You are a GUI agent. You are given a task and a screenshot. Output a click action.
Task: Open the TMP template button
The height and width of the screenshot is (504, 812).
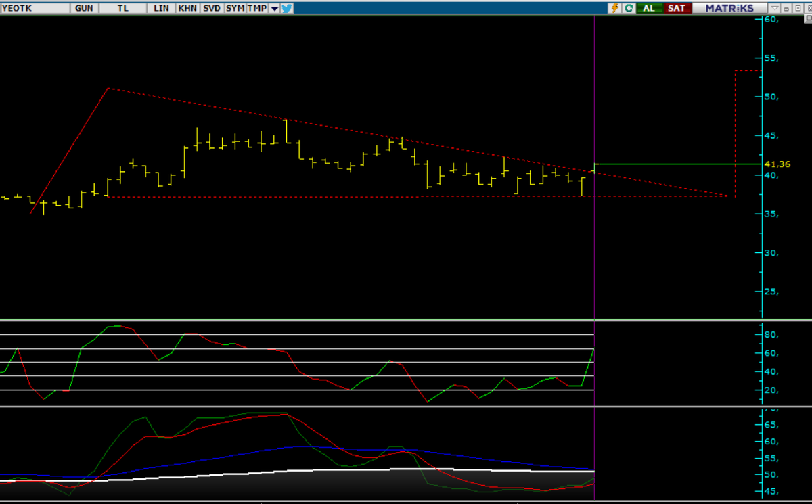257,8
